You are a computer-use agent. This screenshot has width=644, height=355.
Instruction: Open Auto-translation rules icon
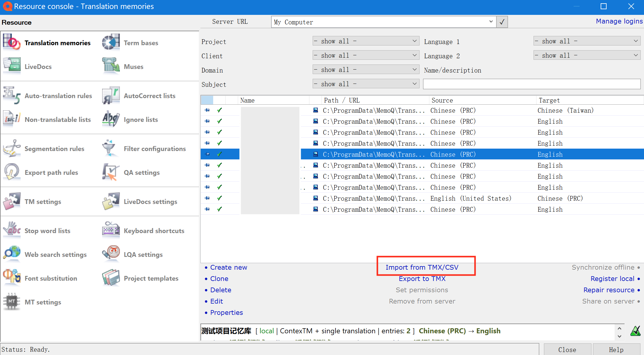click(12, 95)
